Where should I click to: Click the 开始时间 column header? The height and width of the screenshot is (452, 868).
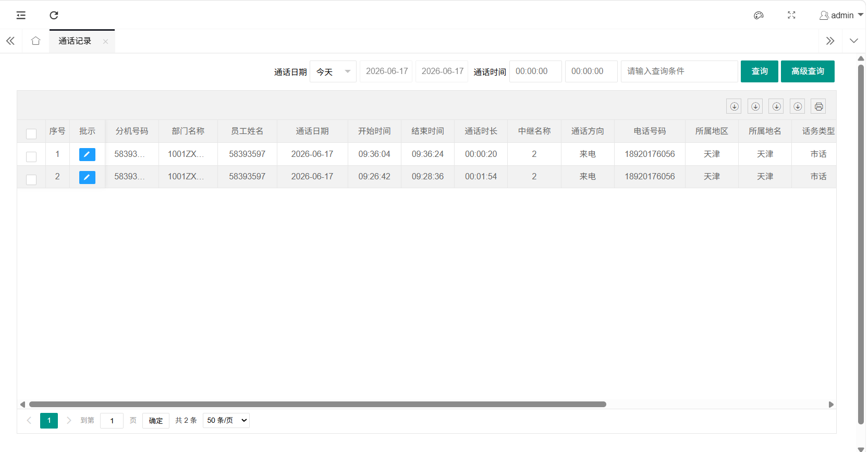374,131
